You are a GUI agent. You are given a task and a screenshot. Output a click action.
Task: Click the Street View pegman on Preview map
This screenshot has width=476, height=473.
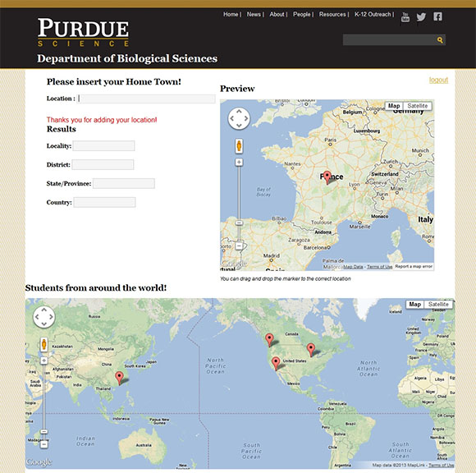point(239,146)
